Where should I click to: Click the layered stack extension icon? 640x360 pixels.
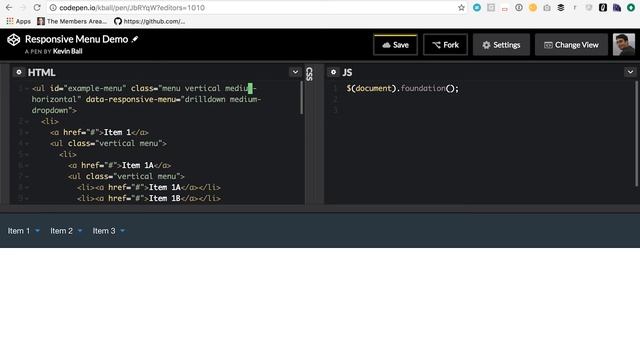pos(561,8)
